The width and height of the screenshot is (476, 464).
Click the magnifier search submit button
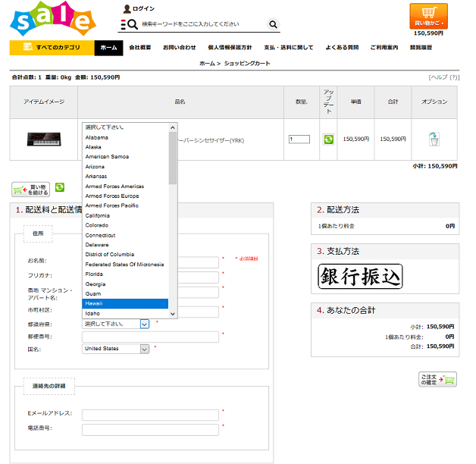click(x=273, y=24)
